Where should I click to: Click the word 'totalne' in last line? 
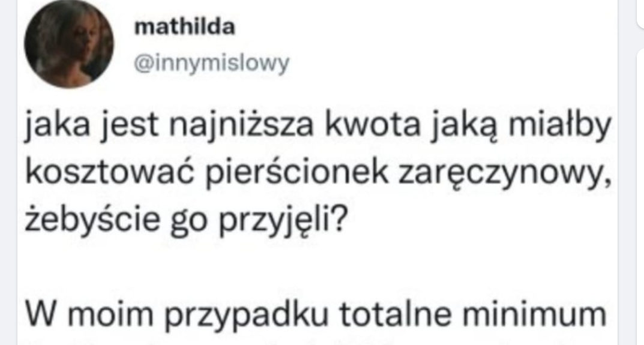(x=396, y=314)
